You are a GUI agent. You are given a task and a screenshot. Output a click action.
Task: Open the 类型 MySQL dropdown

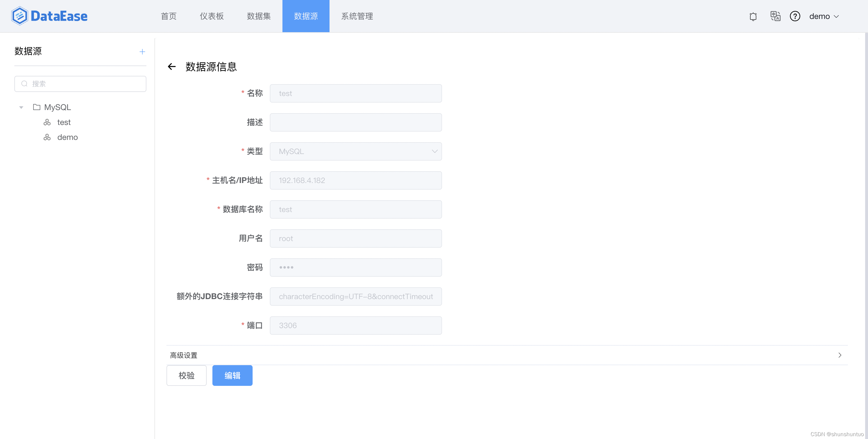tap(355, 151)
